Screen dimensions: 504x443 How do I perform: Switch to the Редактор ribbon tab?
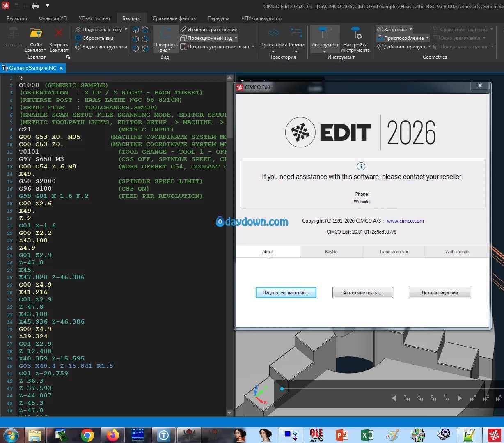click(x=17, y=18)
